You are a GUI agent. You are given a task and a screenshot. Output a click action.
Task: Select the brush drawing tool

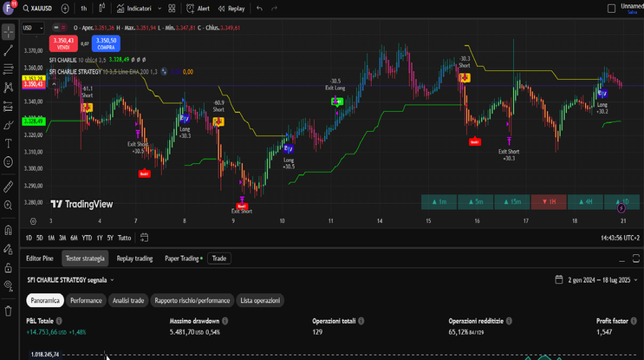8,125
